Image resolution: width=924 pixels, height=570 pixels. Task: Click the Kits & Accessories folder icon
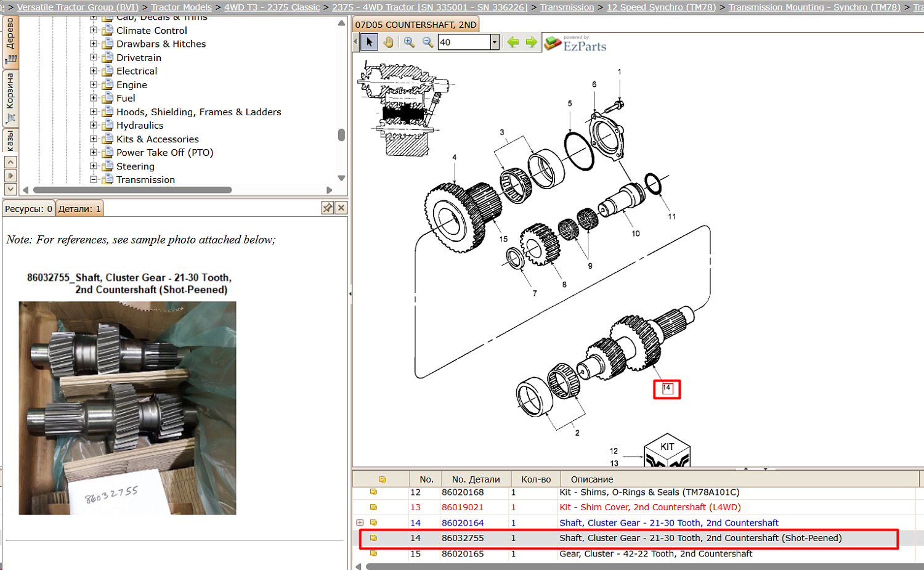108,139
